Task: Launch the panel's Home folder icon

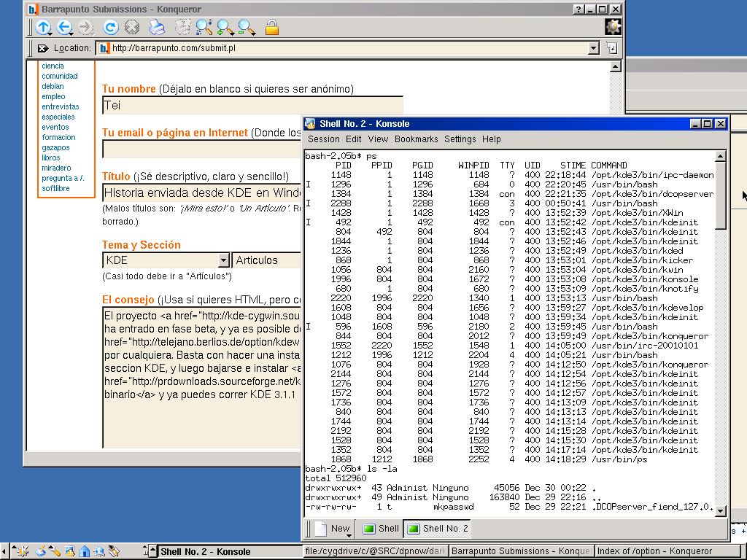Action: pos(85,551)
